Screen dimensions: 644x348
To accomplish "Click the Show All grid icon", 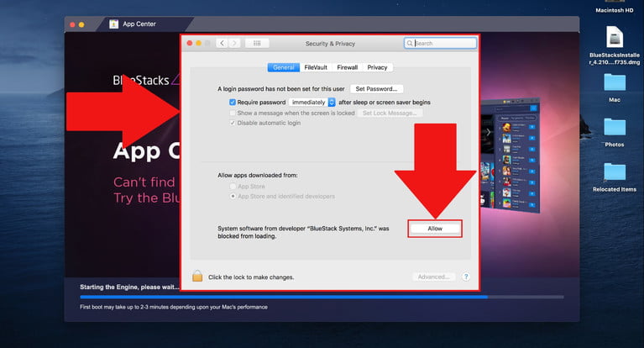I will pyautogui.click(x=257, y=43).
